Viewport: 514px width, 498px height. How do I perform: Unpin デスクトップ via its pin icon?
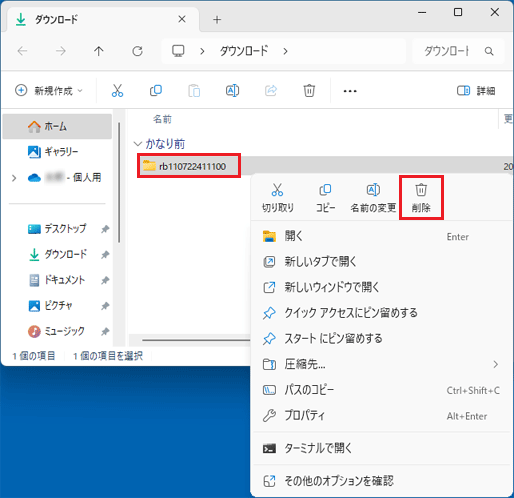point(105,229)
